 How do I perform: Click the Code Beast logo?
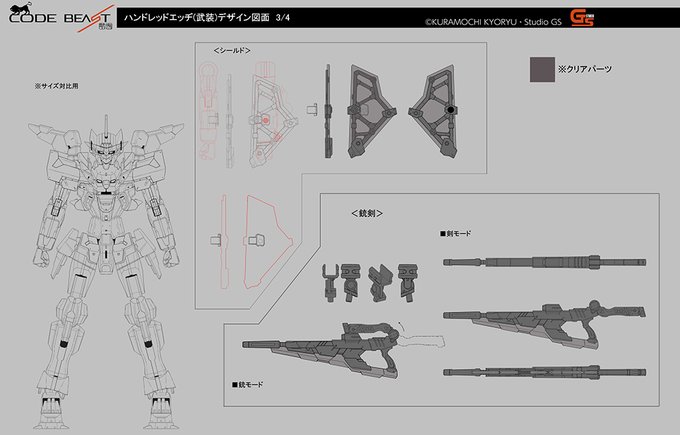(60, 18)
